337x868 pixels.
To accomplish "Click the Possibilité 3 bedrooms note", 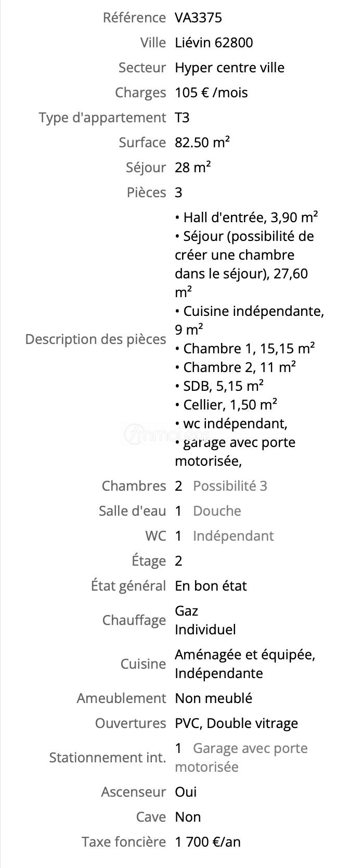I will 230,486.
